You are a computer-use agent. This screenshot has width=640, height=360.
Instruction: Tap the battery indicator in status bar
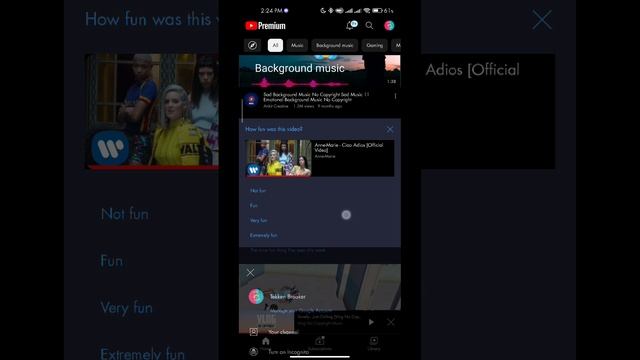click(x=377, y=11)
